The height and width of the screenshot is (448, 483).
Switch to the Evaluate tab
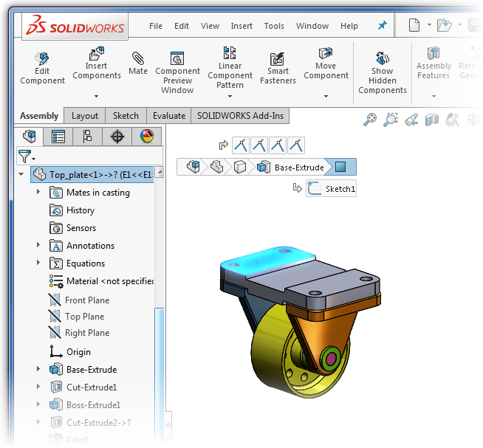coord(169,116)
